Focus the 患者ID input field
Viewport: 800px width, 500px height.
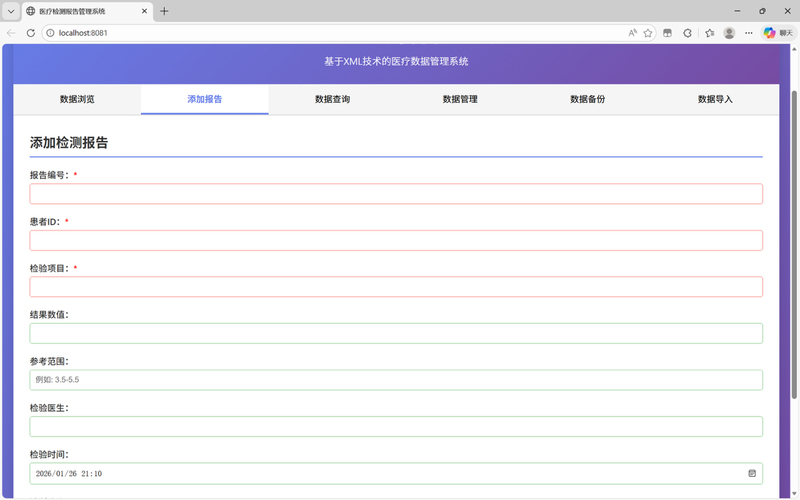tap(396, 240)
